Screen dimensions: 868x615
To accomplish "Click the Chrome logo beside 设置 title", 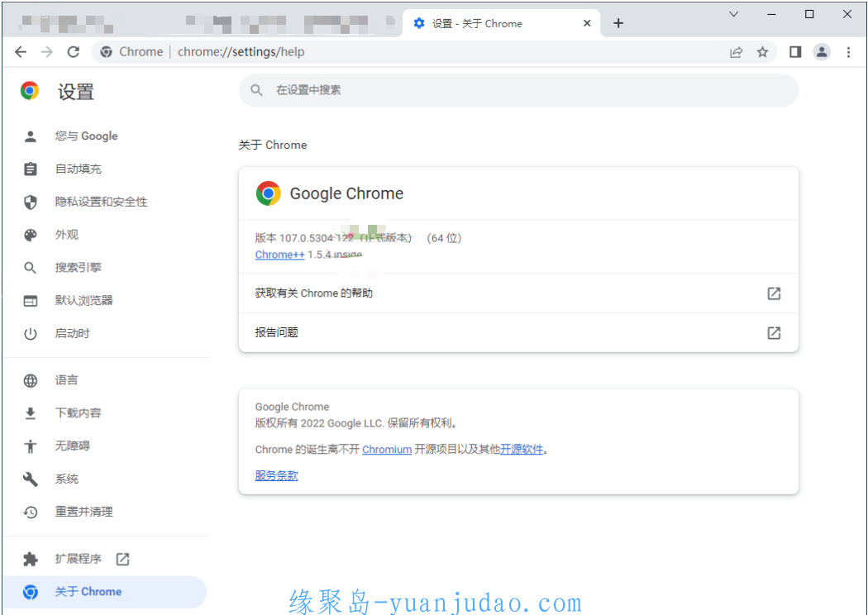I will pos(30,91).
